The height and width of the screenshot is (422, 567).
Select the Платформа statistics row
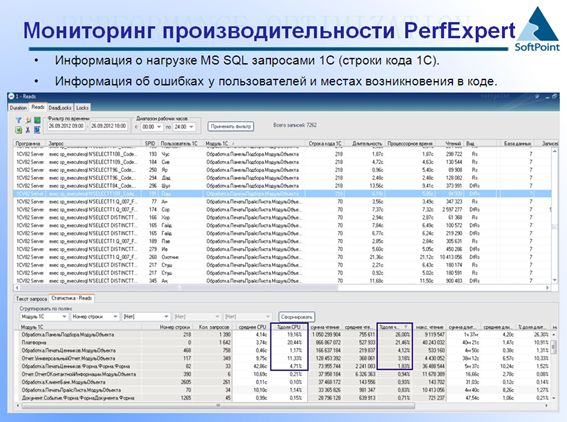(284, 342)
